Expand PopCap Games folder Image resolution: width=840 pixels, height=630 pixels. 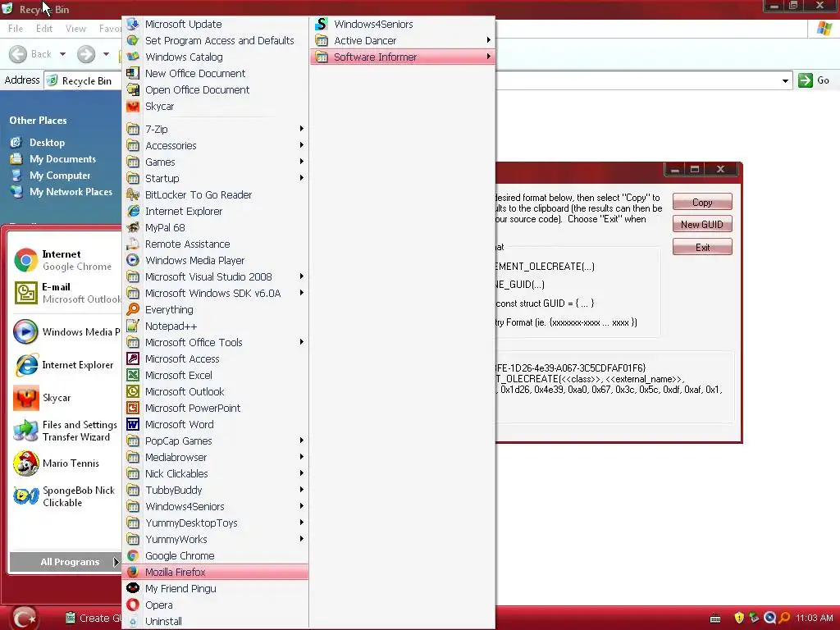(x=214, y=441)
